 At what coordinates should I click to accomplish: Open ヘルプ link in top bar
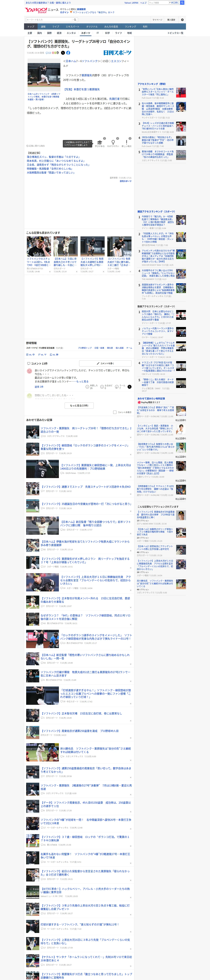[x=143, y=3]
